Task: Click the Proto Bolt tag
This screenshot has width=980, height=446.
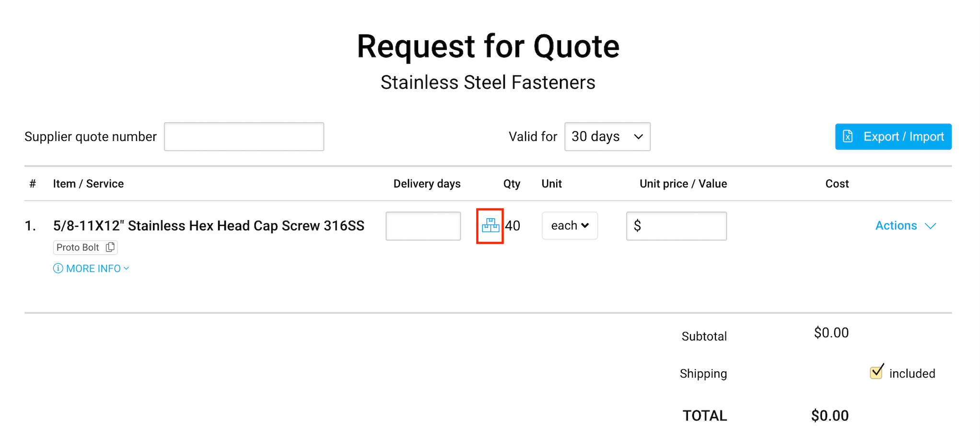Action: pos(78,247)
